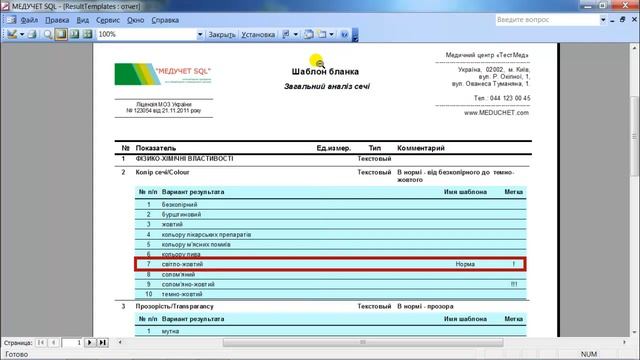Click the Database window icon
This screenshot has height=360, width=640.
(309, 35)
